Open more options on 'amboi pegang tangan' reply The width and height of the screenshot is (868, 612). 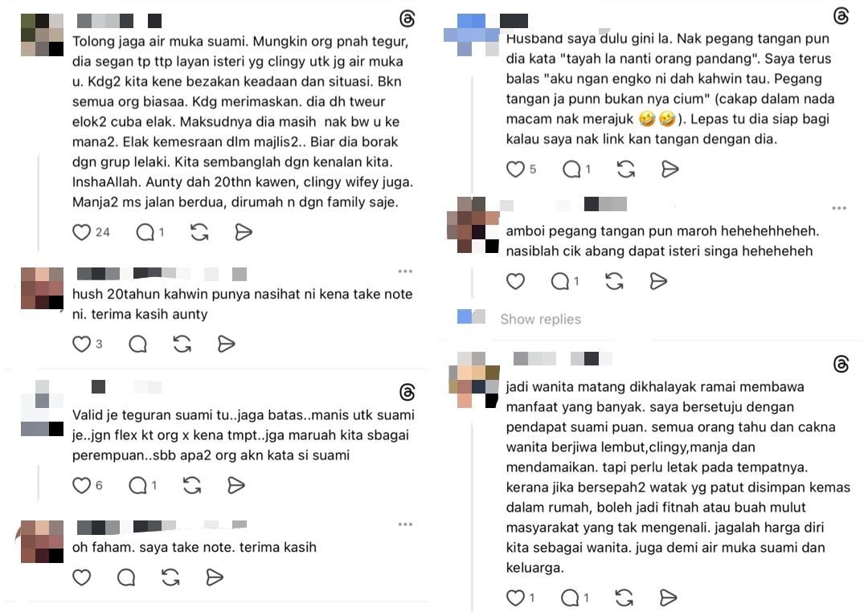pyautogui.click(x=839, y=208)
